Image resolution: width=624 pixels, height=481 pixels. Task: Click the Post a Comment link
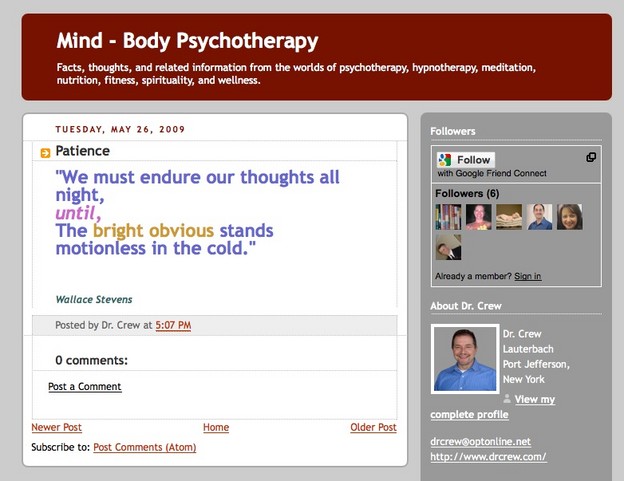click(85, 387)
